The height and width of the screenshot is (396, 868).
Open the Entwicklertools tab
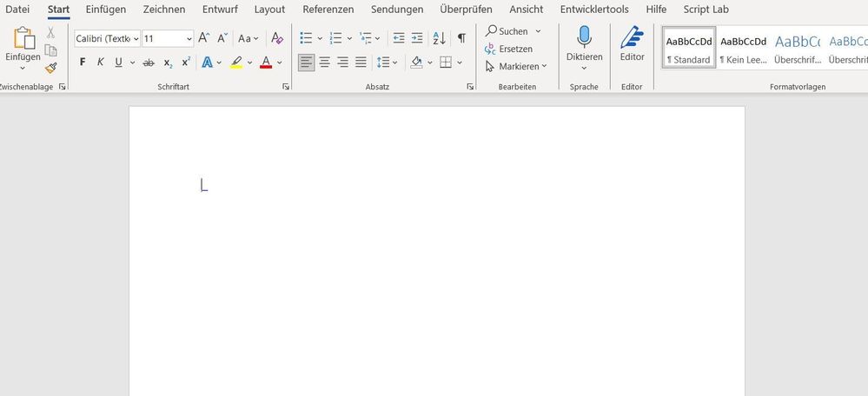[594, 10]
